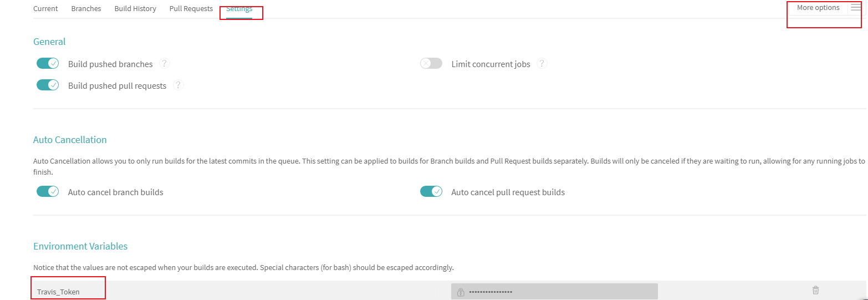The image size is (868, 300).
Task: Delete the Travis_Token variable with trash icon
Action: click(x=815, y=290)
